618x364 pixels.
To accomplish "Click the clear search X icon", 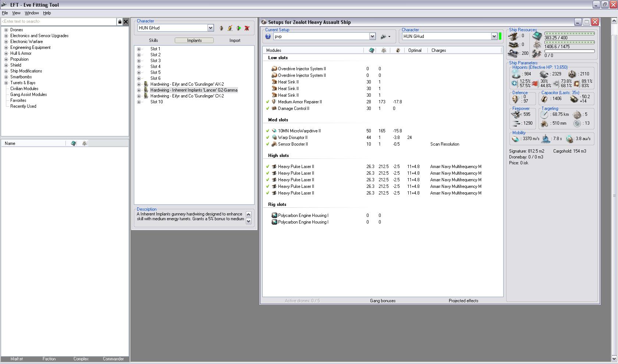I will coord(126,22).
